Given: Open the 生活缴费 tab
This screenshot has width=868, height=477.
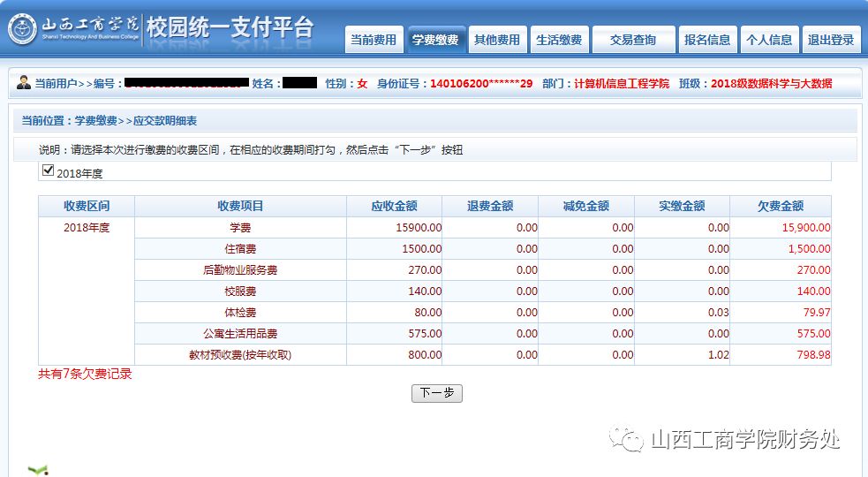Looking at the screenshot, I should coord(559,40).
